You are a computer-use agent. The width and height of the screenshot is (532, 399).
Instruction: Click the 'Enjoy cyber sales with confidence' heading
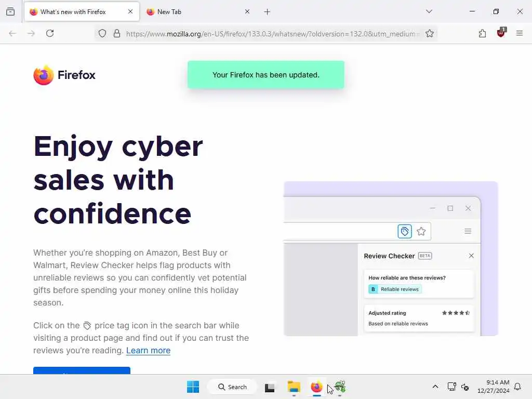tap(118, 180)
